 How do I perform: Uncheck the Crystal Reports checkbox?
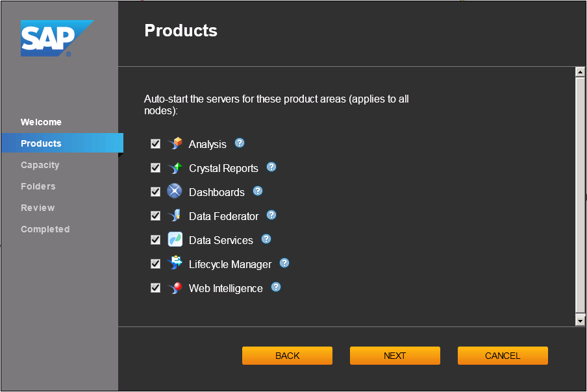click(155, 167)
